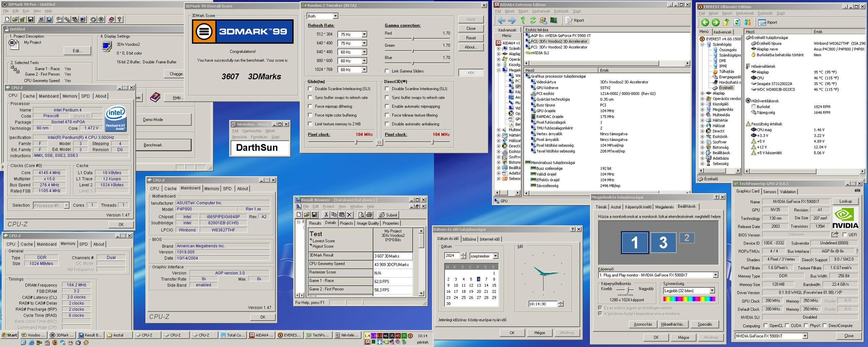Viewport: 868px width, 347px height.
Task: Click Forward arrow in AIDA64 toolbar
Action: [x=512, y=20]
